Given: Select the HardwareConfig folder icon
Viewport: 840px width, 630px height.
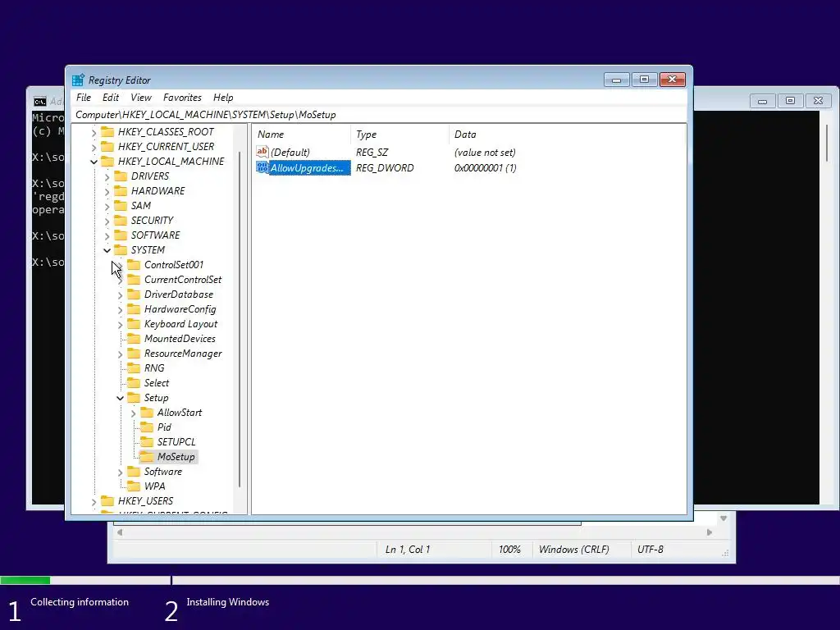Looking at the screenshot, I should tap(134, 309).
